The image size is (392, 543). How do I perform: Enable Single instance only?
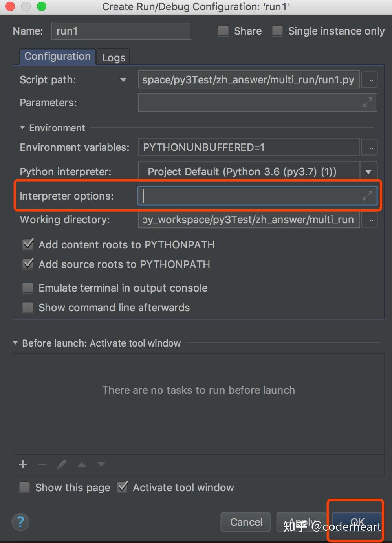[278, 31]
